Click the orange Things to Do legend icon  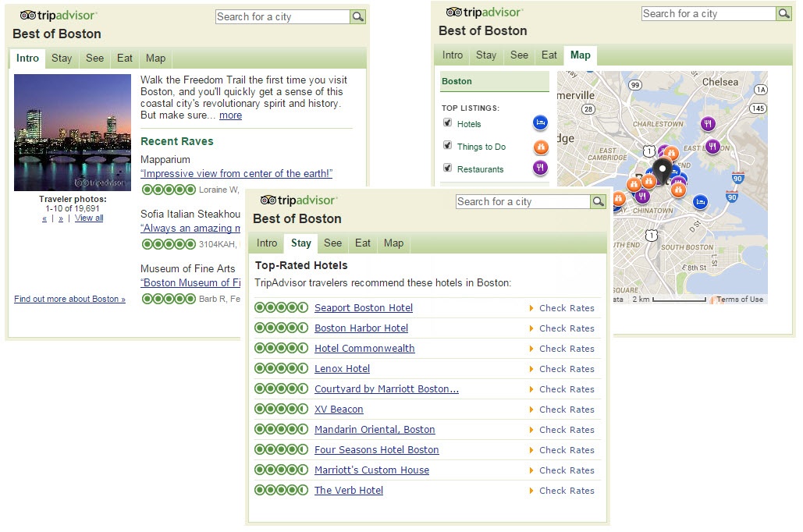[x=541, y=147]
